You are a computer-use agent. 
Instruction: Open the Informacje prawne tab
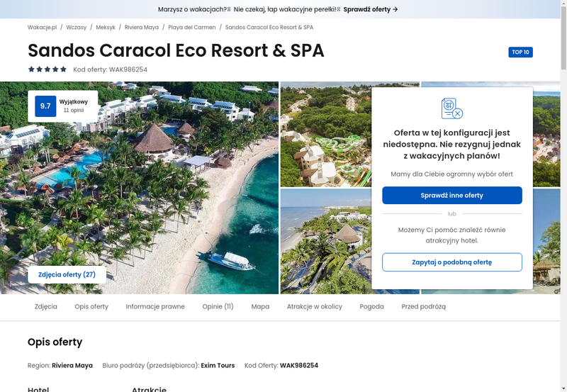155,307
